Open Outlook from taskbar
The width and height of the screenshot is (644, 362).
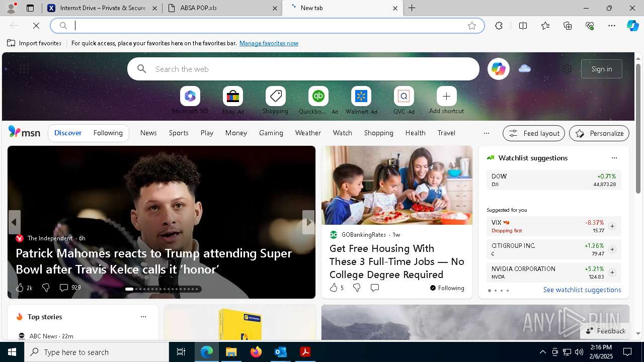tap(280, 352)
